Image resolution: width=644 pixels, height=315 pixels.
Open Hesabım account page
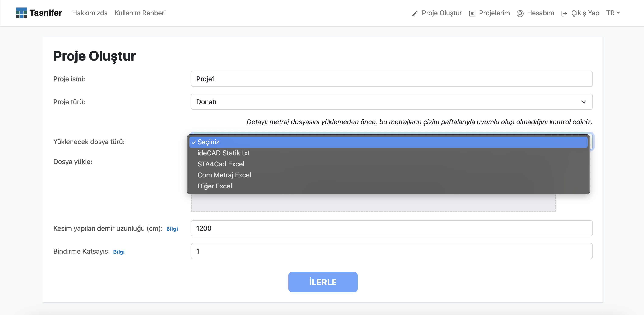[x=541, y=13]
